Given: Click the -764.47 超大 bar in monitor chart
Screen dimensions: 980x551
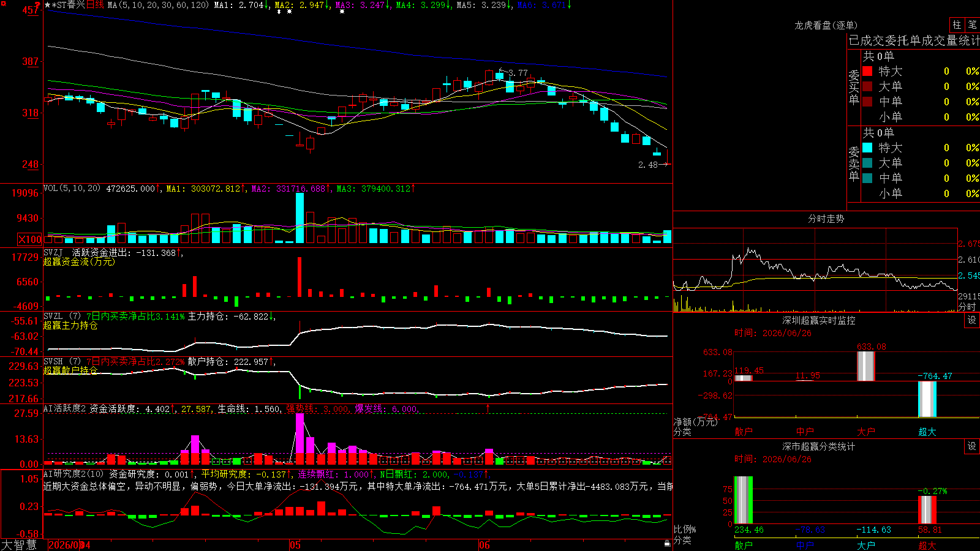Looking at the screenshot, I should 927,399.
